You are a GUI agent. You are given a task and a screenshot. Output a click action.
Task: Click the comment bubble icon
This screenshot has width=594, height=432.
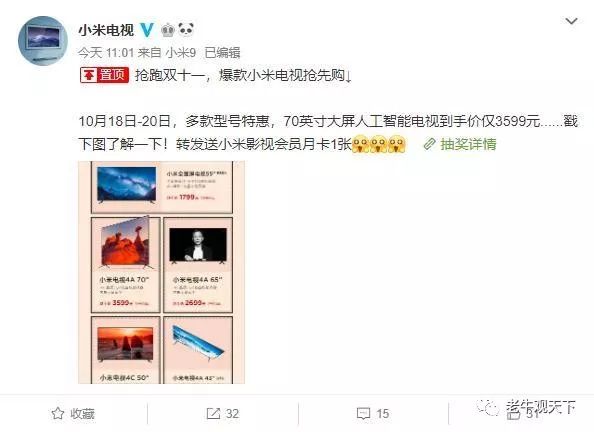(x=363, y=413)
